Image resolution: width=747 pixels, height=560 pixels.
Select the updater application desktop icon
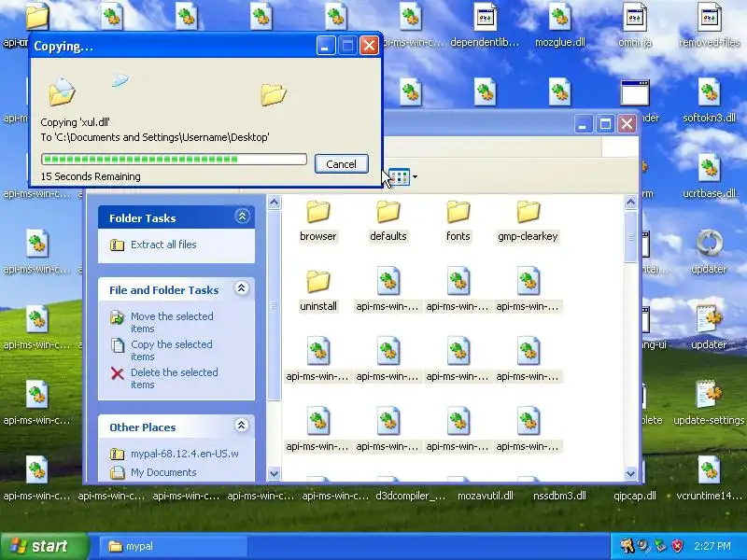coord(710,252)
